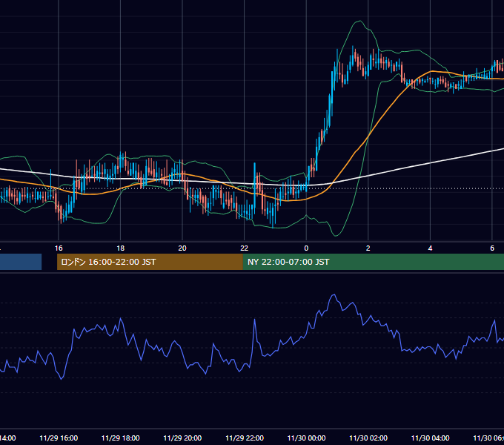
Task: Click the blue session bar before London
Action: pyautogui.click(x=21, y=262)
